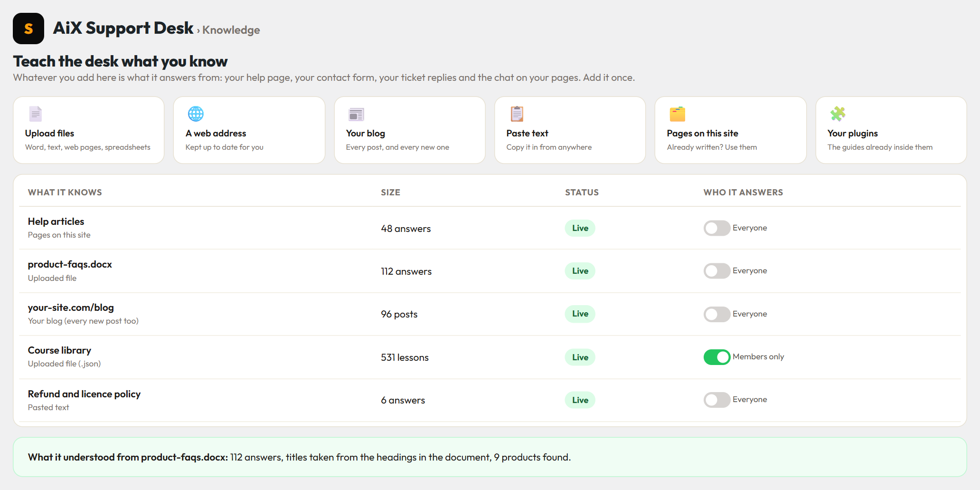The height and width of the screenshot is (490, 980).
Task: Toggle audience for your-site.com/blog
Action: [x=717, y=314]
